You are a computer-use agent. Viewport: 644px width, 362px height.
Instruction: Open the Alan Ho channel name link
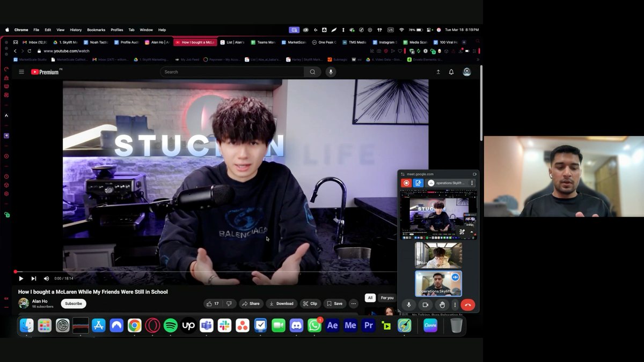point(40,301)
